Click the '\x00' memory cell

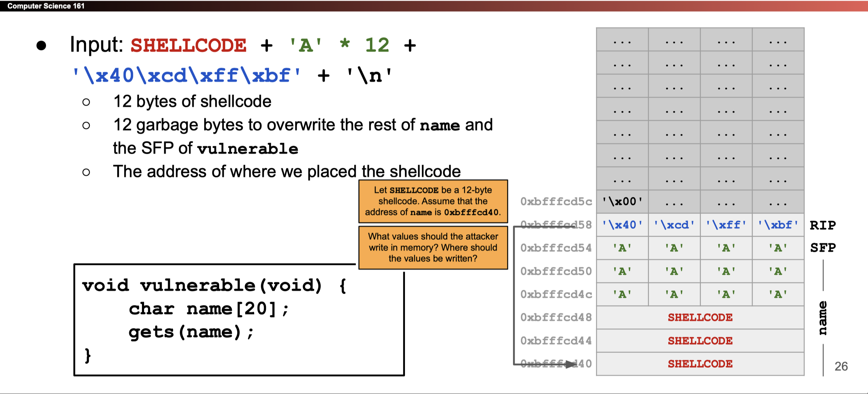pos(622,202)
